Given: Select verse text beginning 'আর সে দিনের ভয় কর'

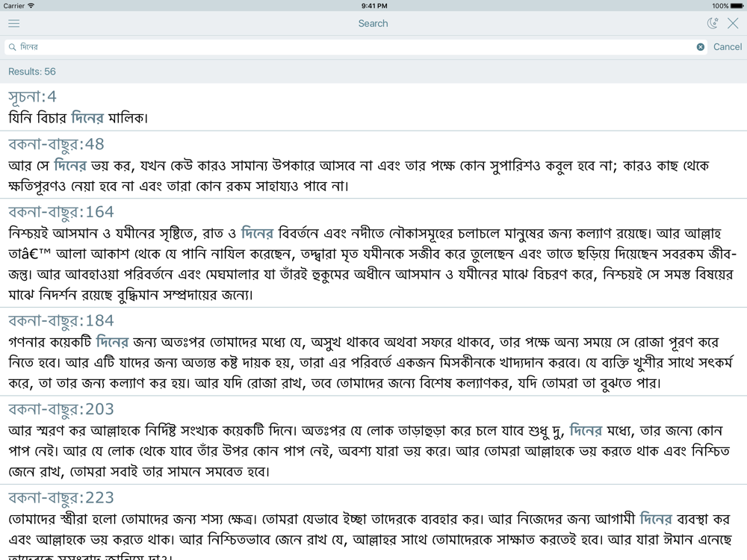Looking at the screenshot, I should (x=359, y=175).
